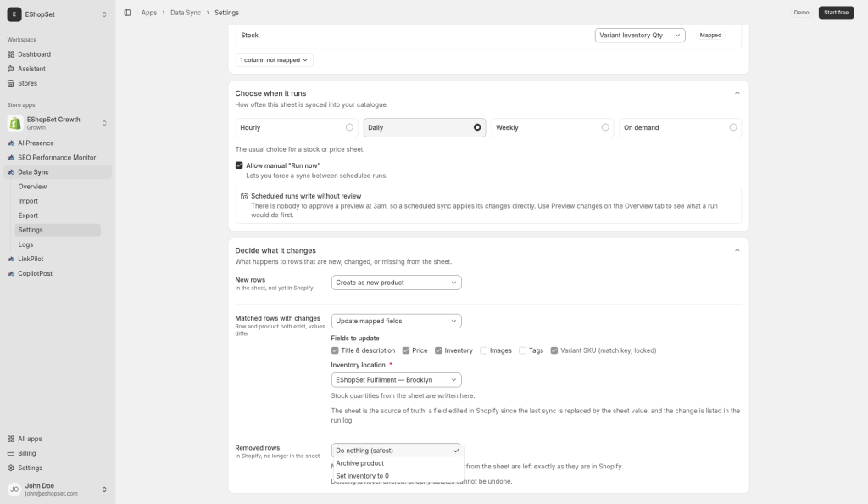This screenshot has height=504, width=868.
Task: Open Data Sync app
Action: pyautogui.click(x=58, y=171)
